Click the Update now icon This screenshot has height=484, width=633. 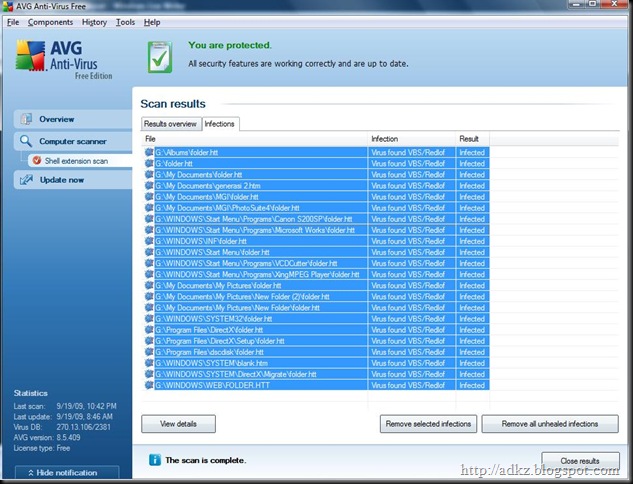pyautogui.click(x=26, y=180)
